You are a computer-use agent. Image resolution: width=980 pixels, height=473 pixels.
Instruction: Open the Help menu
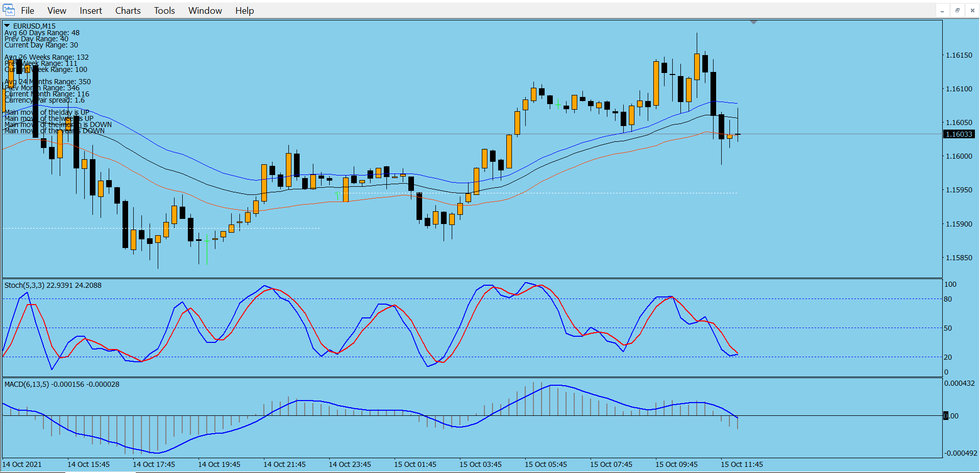[x=244, y=11]
